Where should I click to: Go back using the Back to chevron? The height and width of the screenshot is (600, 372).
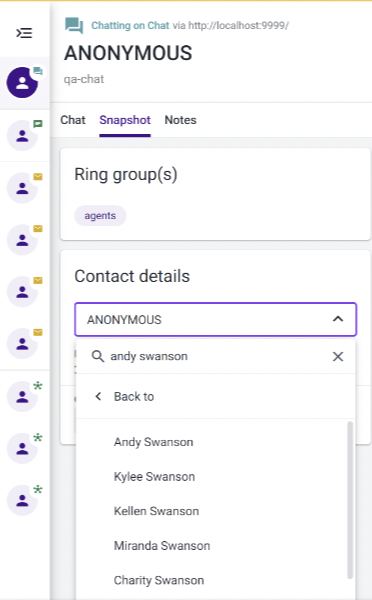[98, 396]
